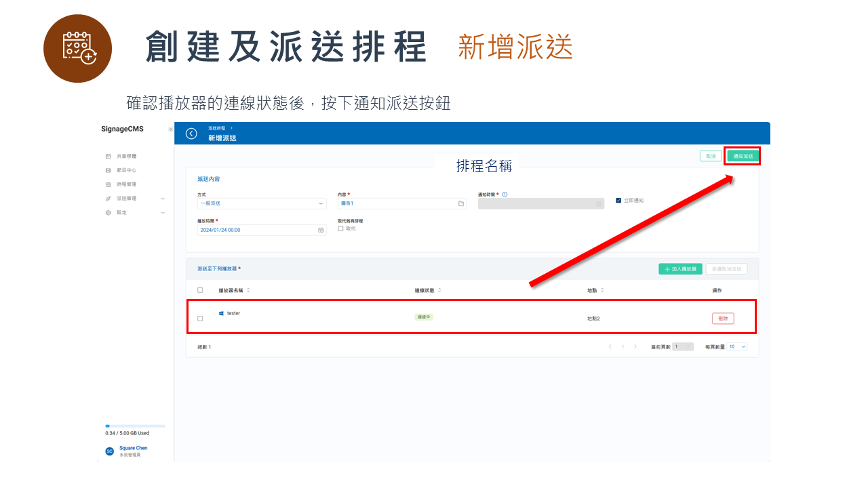Click the back arrow beside 新增派送
This screenshot has width=868, height=488.
pyautogui.click(x=191, y=134)
